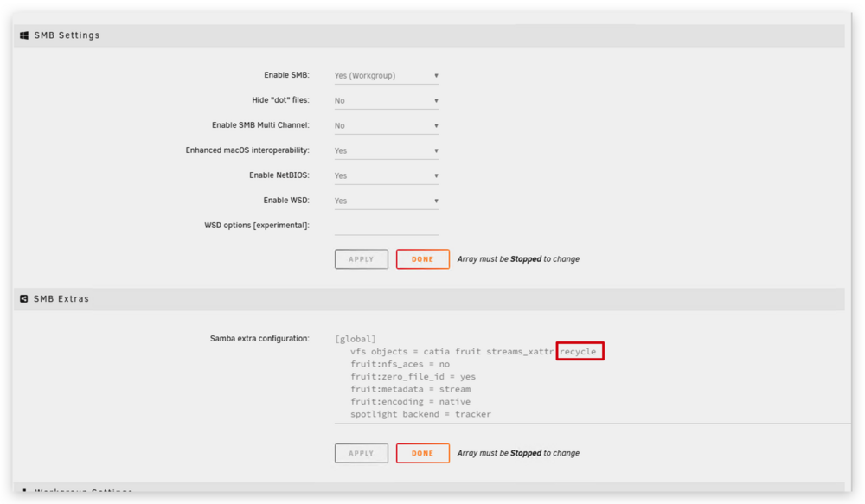Click the Windows icon beside SMB Settings
This screenshot has height=504, width=865.
[x=24, y=35]
